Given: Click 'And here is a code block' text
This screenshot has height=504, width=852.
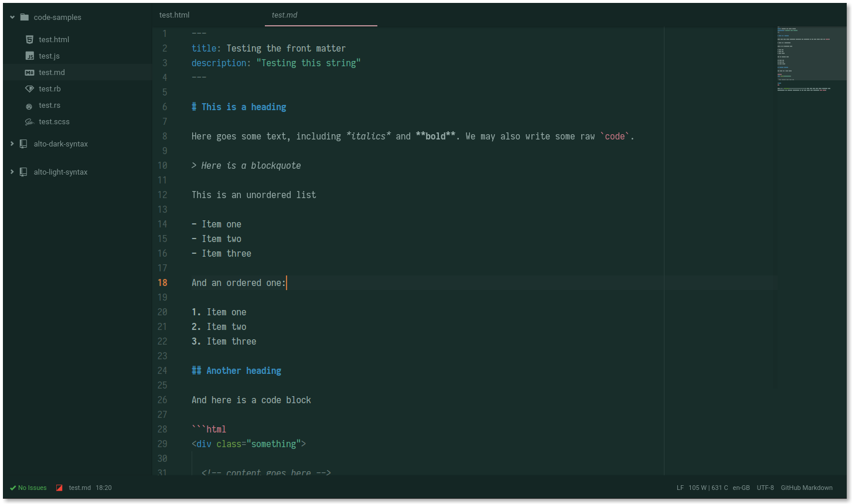Looking at the screenshot, I should (x=251, y=400).
